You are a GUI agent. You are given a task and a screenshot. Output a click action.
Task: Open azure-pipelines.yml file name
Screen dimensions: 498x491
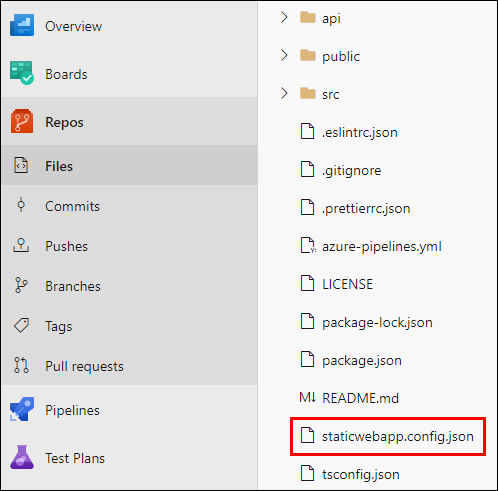pos(382,247)
